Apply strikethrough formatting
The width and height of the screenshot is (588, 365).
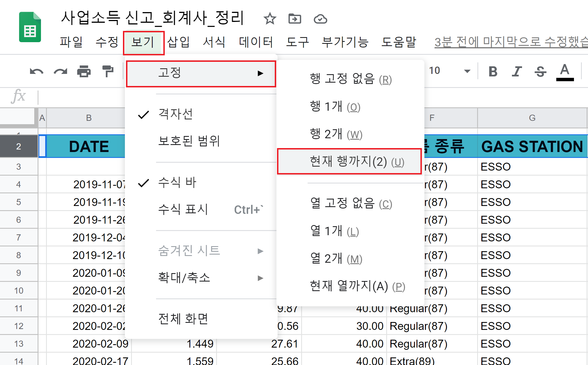pos(540,71)
